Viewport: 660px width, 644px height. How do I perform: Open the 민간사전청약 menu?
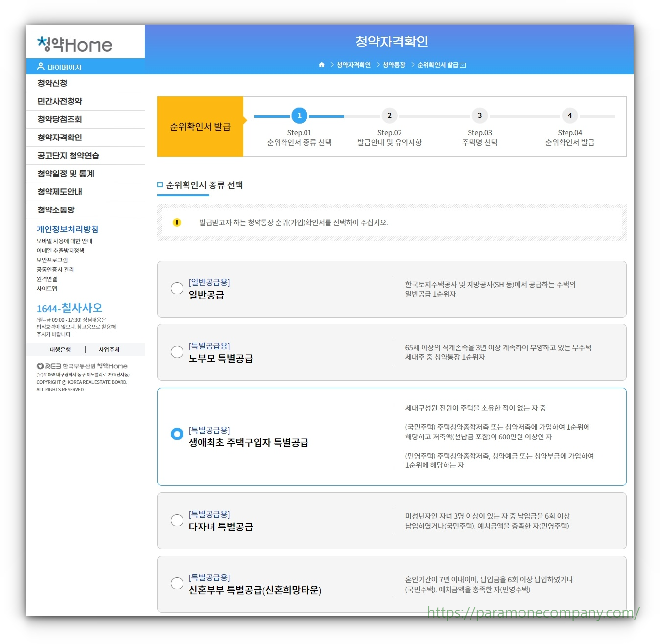pos(86,101)
